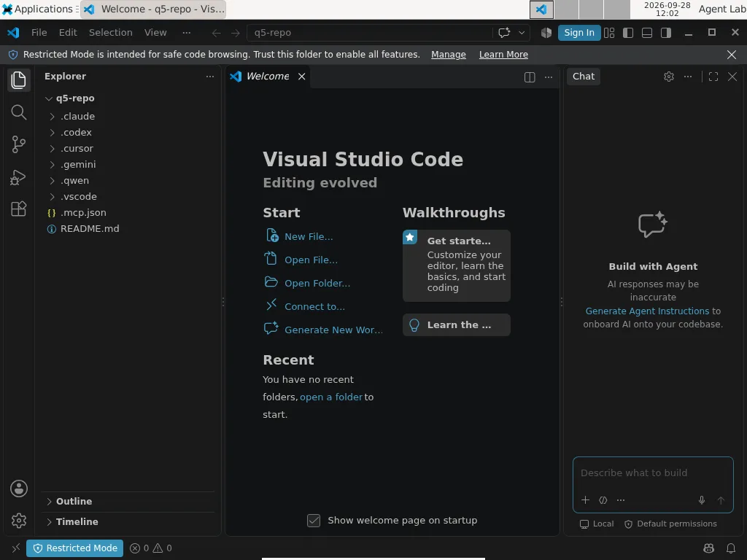Send chat message with arrow icon
Viewport: 747px width, 560px height.
(721, 500)
